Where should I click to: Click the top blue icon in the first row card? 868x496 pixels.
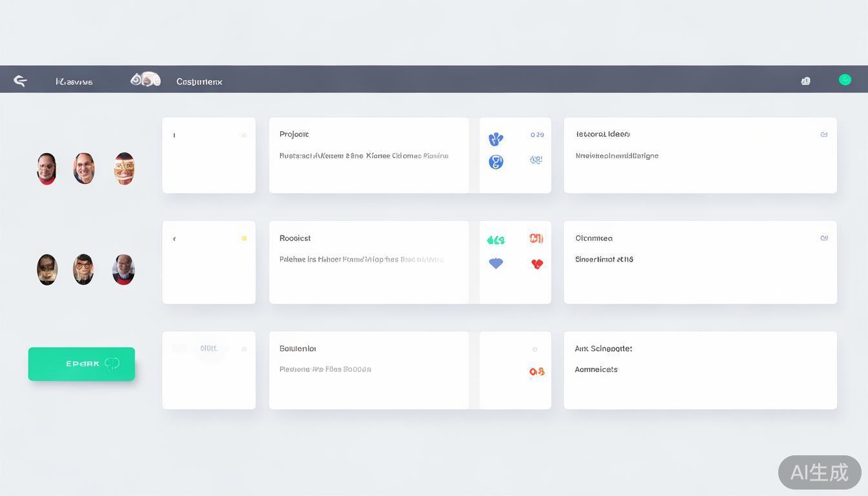[x=495, y=138]
